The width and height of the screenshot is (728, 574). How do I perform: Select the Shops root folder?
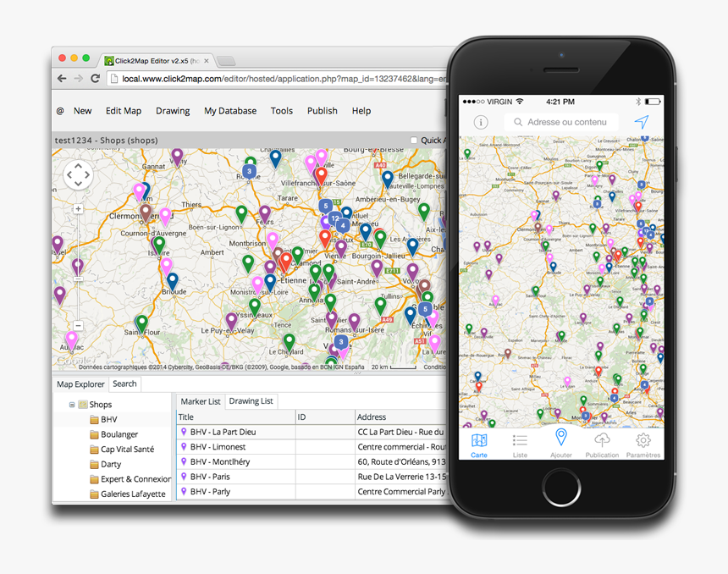click(x=95, y=405)
